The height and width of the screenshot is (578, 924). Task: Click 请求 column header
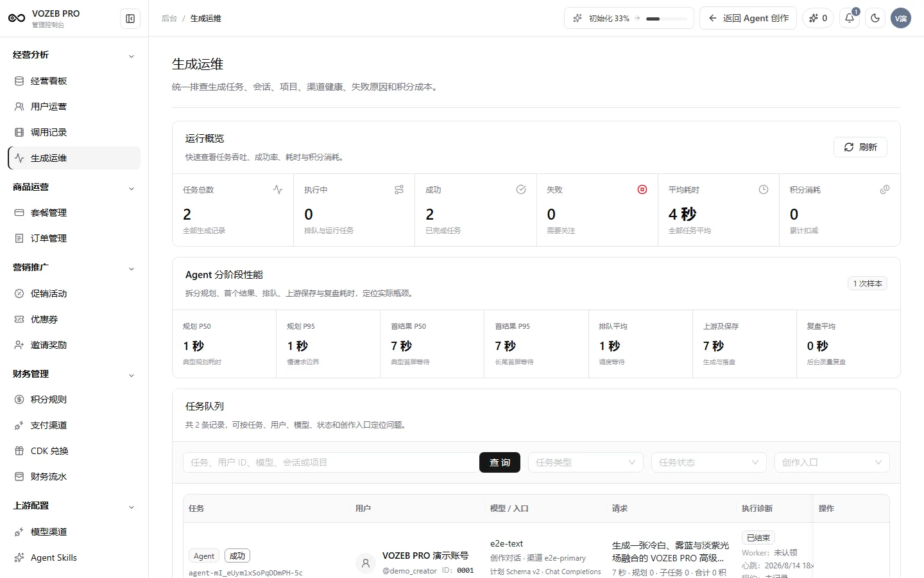pos(620,509)
